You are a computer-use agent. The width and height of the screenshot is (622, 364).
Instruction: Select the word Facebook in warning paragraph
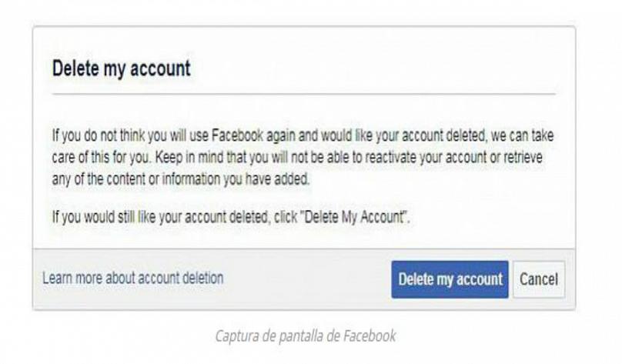click(237, 135)
